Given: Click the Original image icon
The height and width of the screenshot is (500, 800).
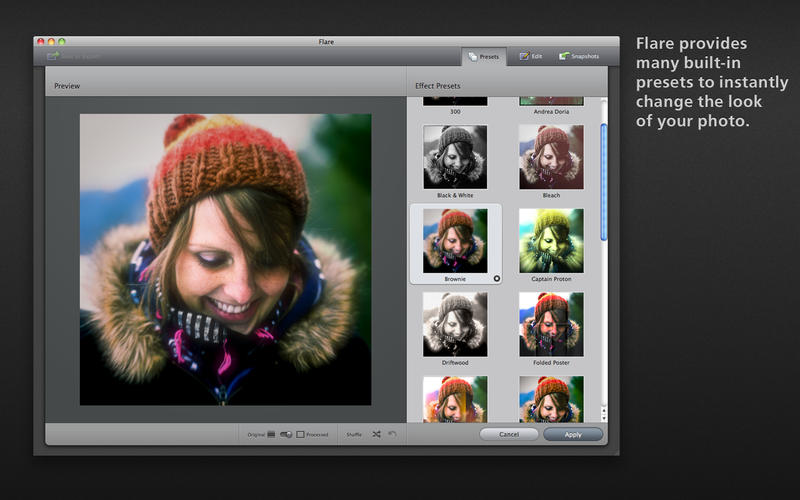Looking at the screenshot, I should (271, 434).
